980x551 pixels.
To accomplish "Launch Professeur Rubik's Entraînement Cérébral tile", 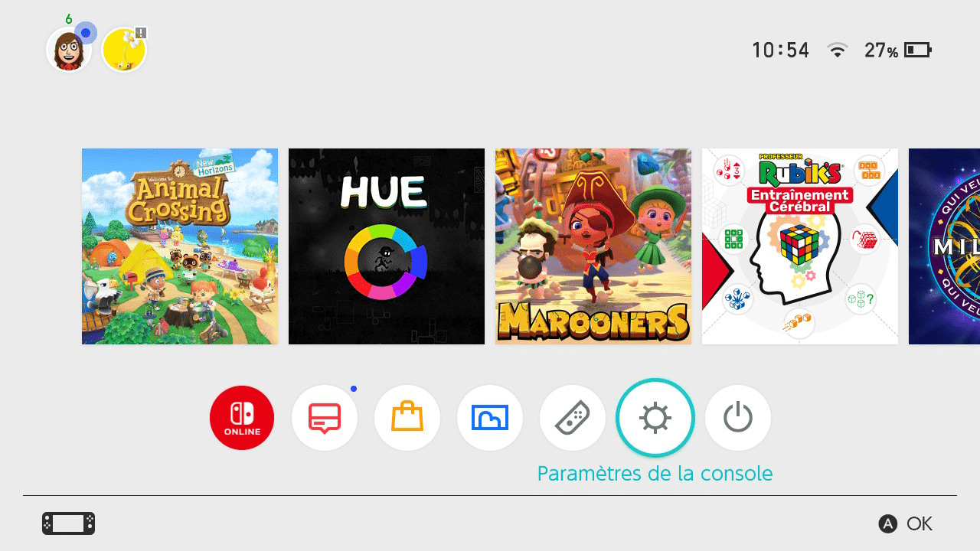I will 800,246.
